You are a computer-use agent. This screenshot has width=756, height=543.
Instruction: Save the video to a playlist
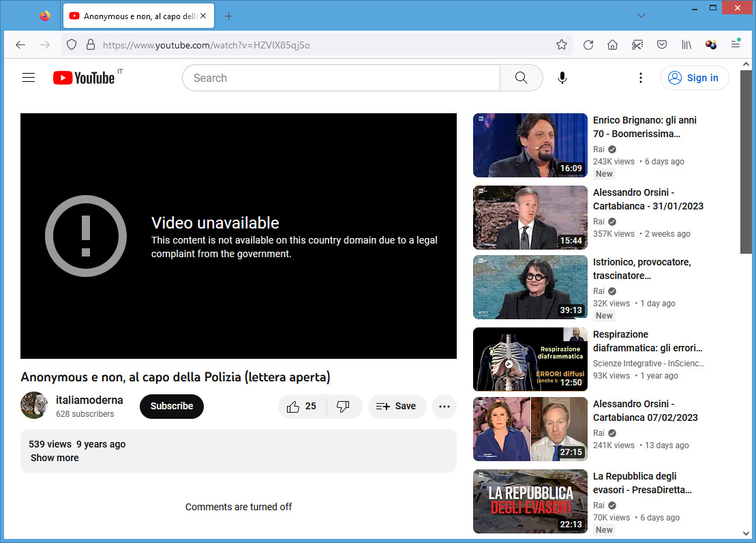tap(397, 407)
